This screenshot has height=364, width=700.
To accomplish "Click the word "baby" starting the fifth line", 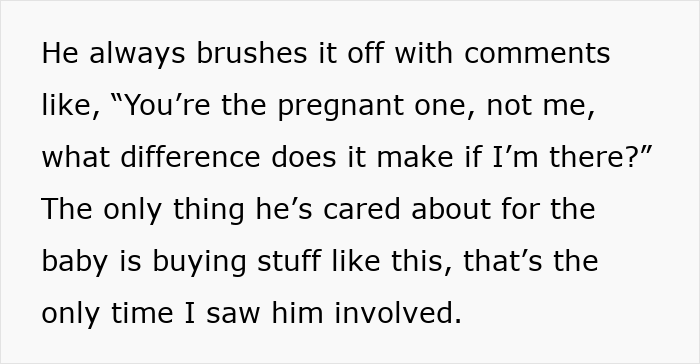I will pos(75,262).
